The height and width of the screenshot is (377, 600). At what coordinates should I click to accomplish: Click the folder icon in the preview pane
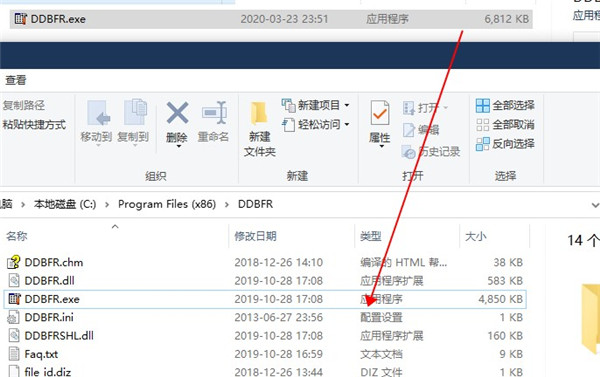pos(590,318)
